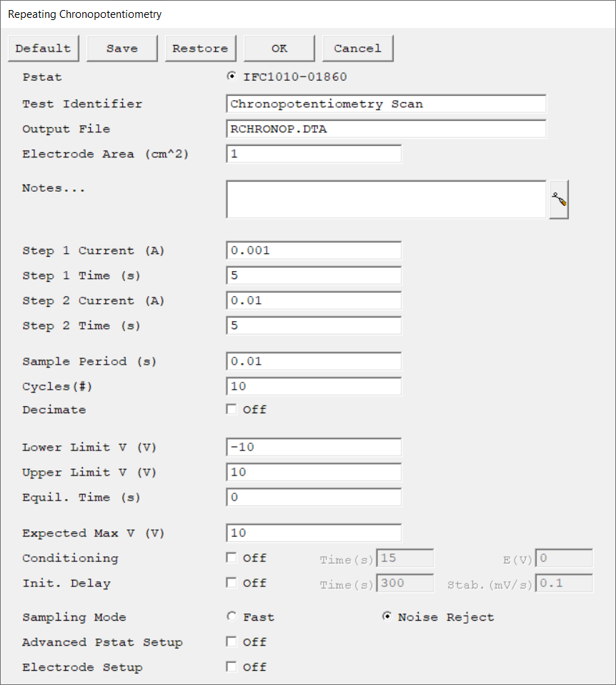
Task: Click inside the Notes text area
Action: point(386,199)
